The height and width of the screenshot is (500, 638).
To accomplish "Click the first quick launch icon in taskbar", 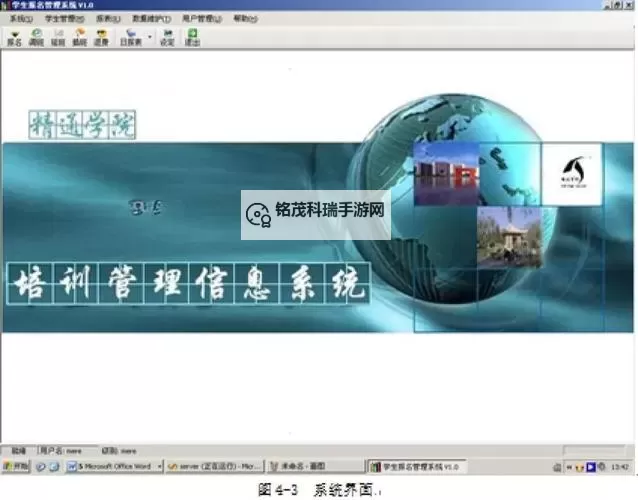I will click(x=40, y=467).
